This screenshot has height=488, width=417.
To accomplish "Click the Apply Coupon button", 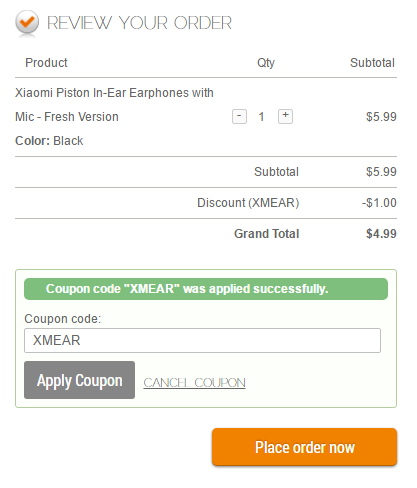I will (x=79, y=380).
